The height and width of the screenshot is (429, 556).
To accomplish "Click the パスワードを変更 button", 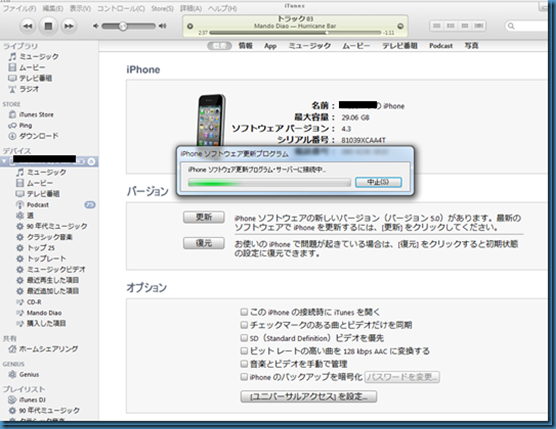I will tap(402, 377).
